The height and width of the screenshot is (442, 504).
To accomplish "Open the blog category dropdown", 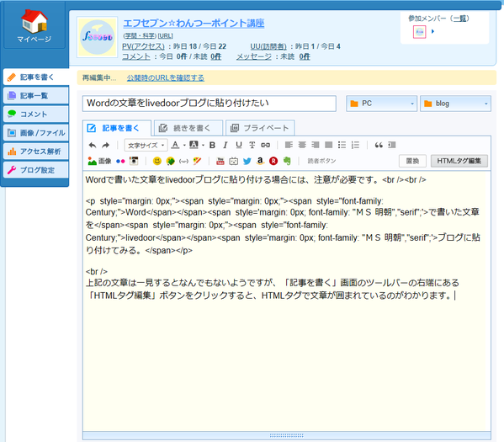I will 455,104.
